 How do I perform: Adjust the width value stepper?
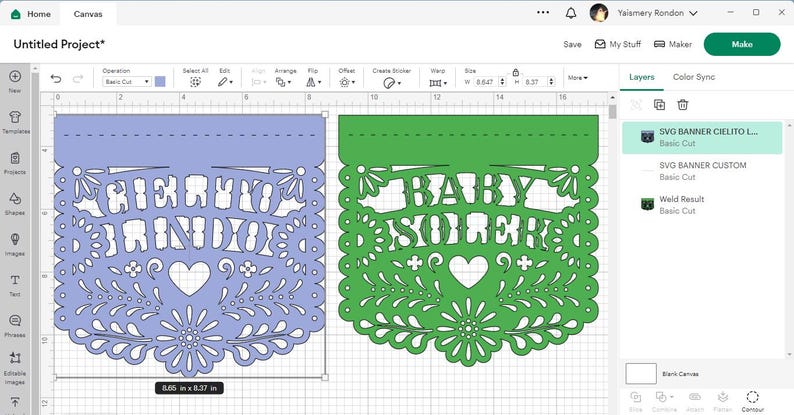pos(502,81)
